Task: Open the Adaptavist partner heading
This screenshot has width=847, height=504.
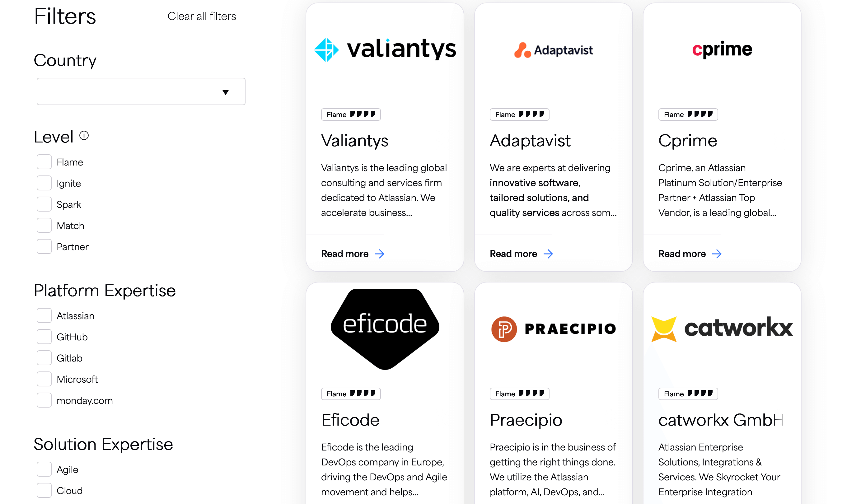Action: point(530,141)
